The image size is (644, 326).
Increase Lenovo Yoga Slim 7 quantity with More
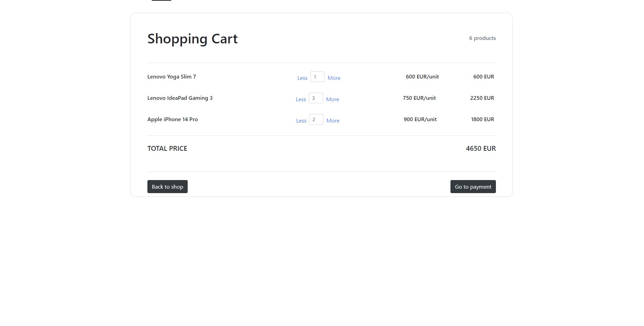pyautogui.click(x=334, y=78)
